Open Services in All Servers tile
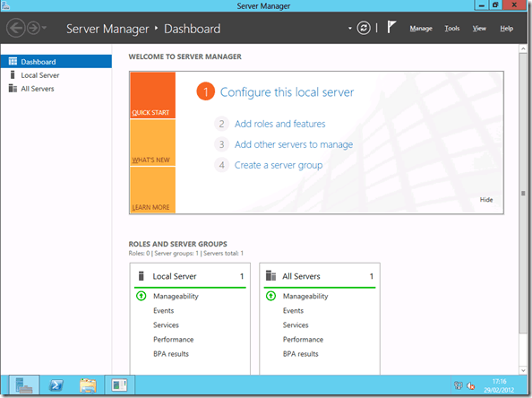Image resolution: width=532 pixels, height=398 pixels. pos(296,325)
